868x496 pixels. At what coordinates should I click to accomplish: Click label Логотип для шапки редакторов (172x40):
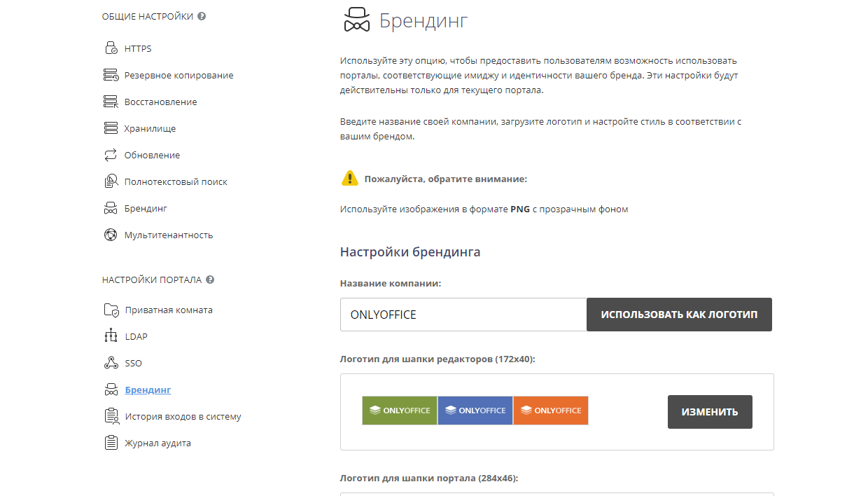(437, 359)
